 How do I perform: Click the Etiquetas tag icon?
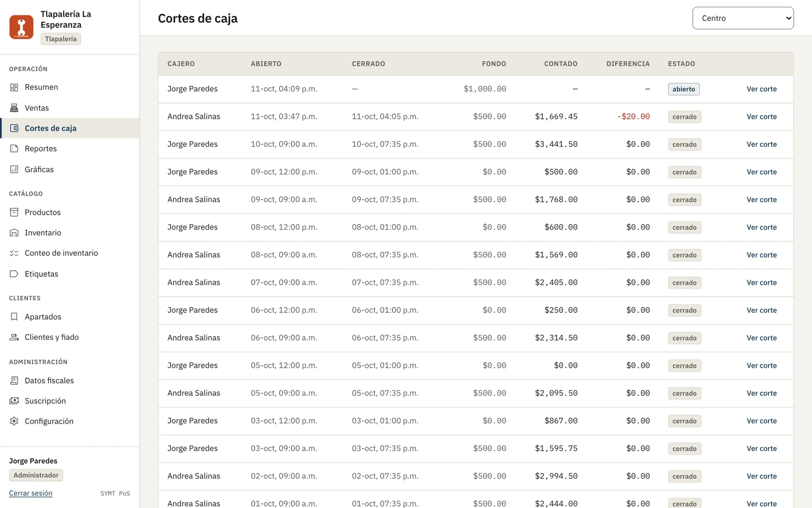tap(14, 274)
